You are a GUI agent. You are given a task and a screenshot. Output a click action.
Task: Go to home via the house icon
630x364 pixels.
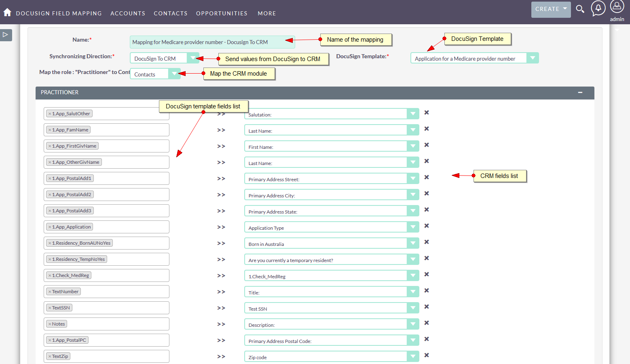pos(7,12)
